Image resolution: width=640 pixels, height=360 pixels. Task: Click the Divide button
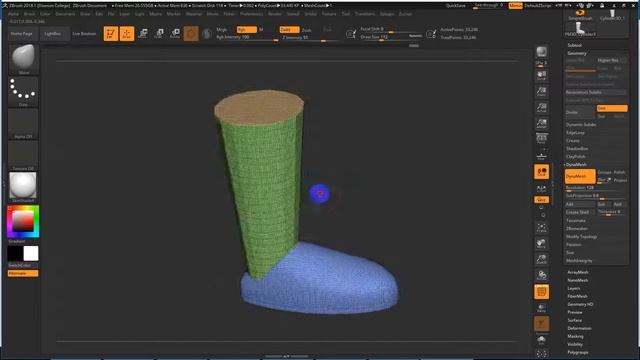click(580, 112)
